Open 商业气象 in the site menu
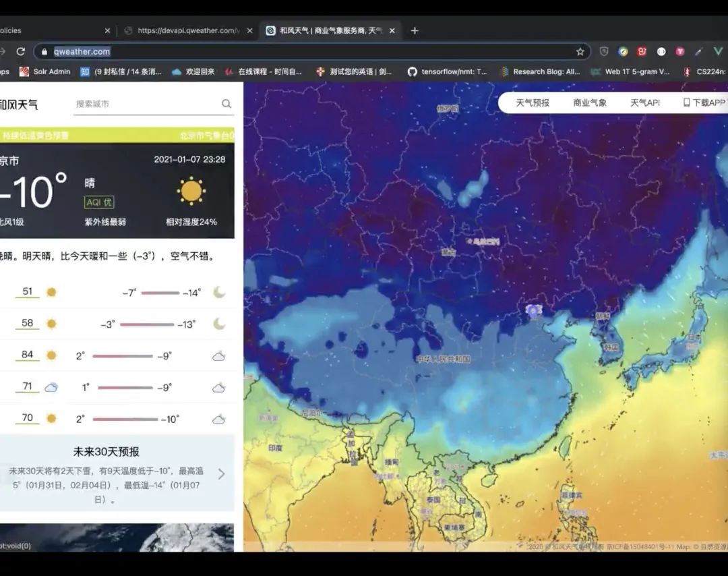Image resolution: width=728 pixels, height=576 pixels. 590,103
